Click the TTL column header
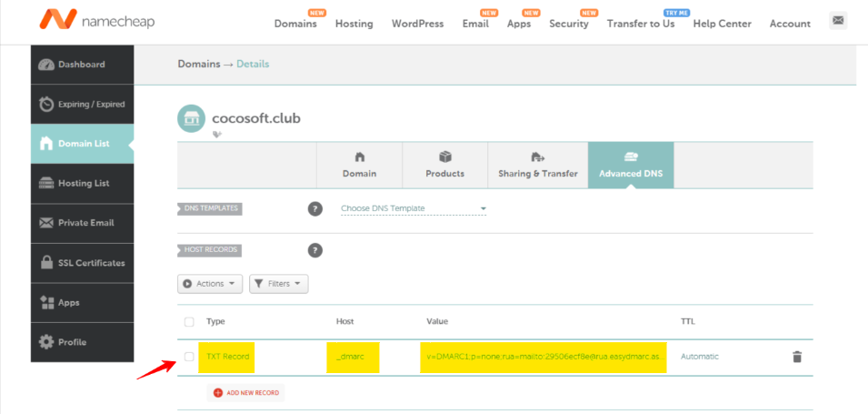Viewport: 868px width, 414px height. pos(688,321)
